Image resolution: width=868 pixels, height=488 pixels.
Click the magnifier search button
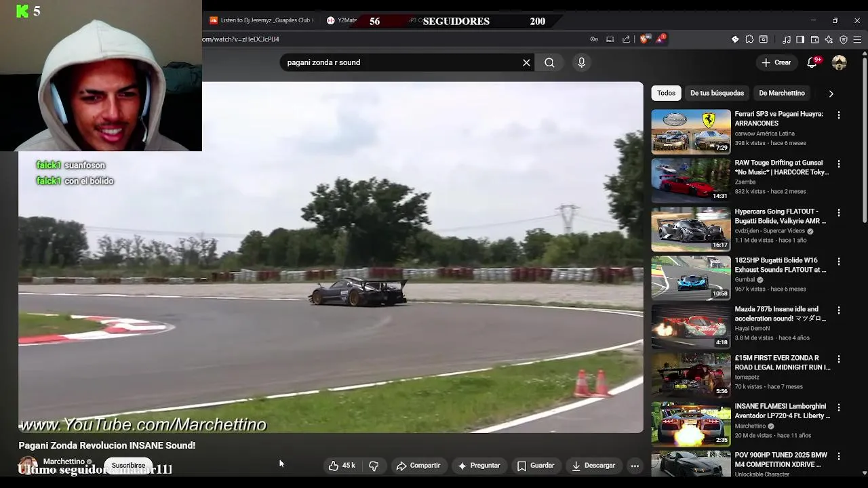pos(549,62)
